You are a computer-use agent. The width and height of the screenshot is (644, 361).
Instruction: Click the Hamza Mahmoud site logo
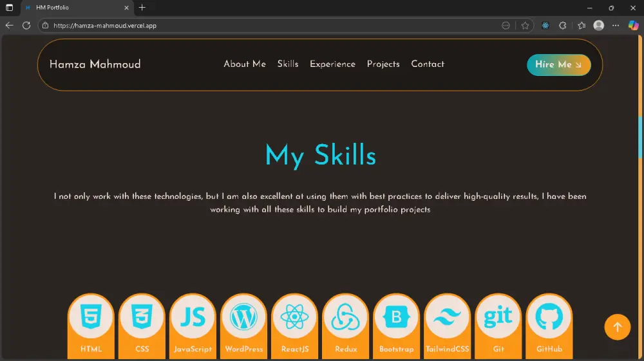95,64
